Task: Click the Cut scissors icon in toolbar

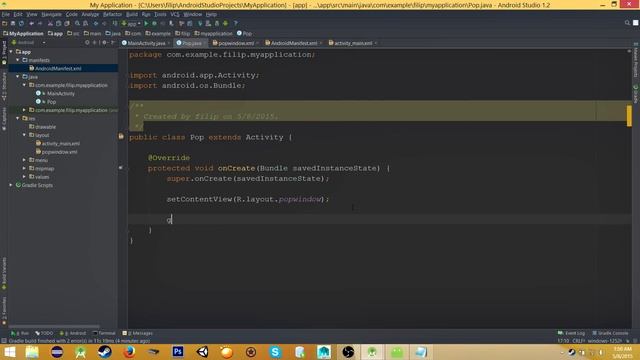Action: point(50,24)
